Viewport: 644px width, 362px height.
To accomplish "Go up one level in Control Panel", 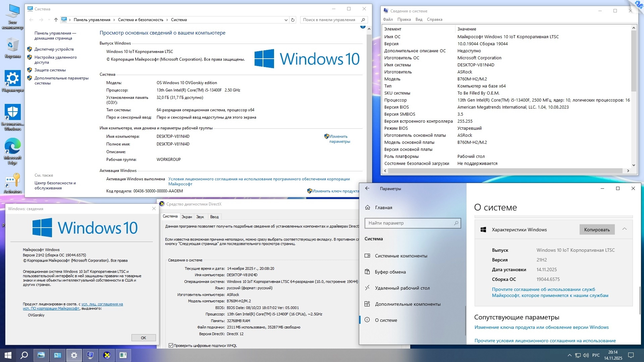I will [x=56, y=20].
